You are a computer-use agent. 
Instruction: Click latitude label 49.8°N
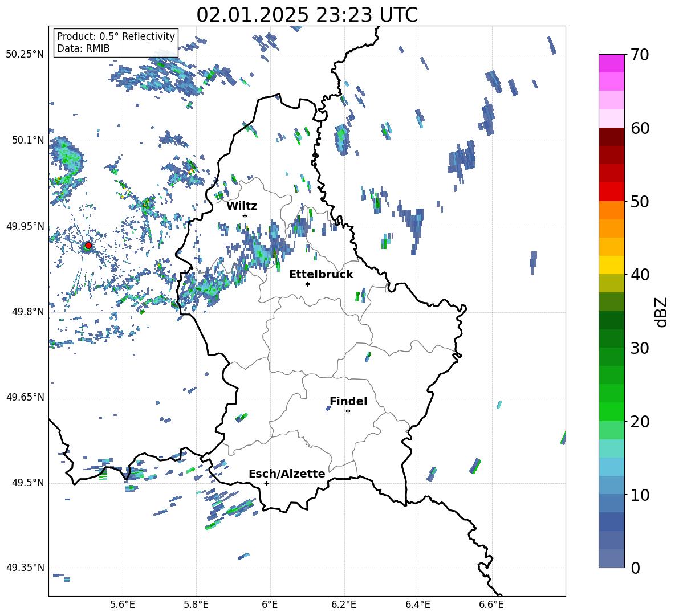pyautogui.click(x=28, y=312)
